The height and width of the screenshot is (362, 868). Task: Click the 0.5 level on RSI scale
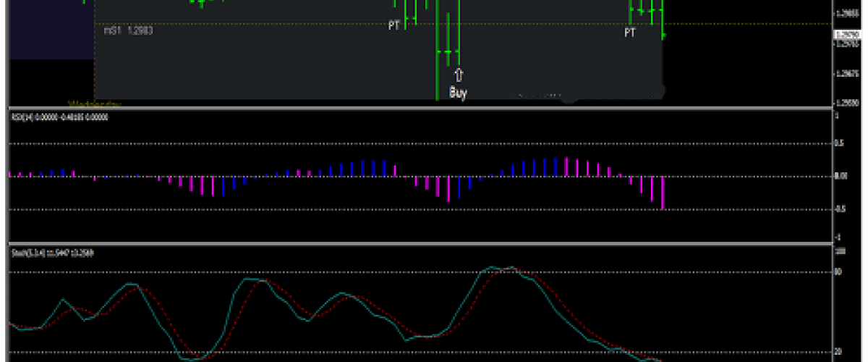(x=839, y=143)
